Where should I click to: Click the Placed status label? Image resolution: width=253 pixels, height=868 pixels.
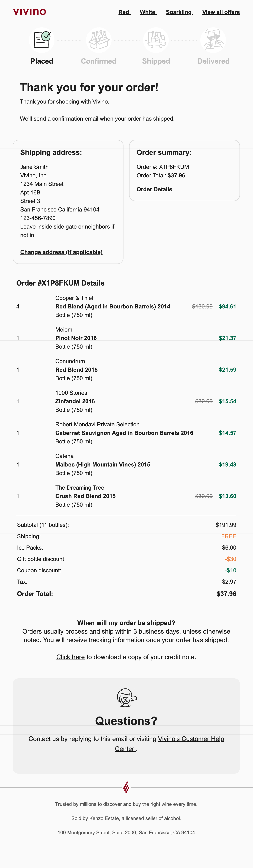(x=42, y=61)
